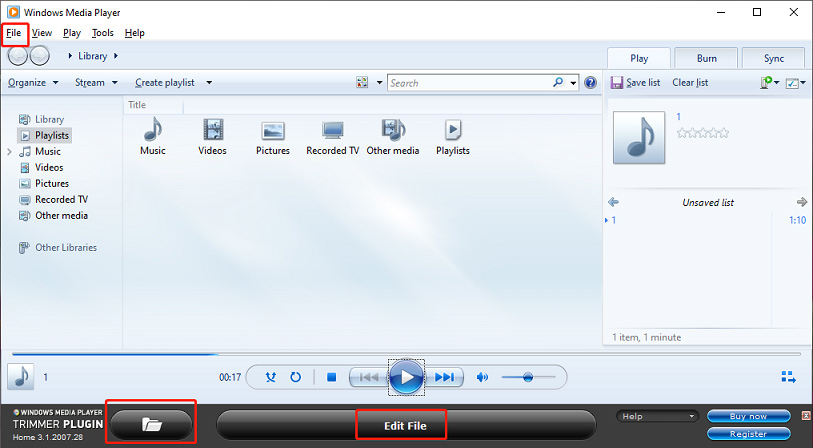Open the list options checkmark dropdown

(795, 83)
